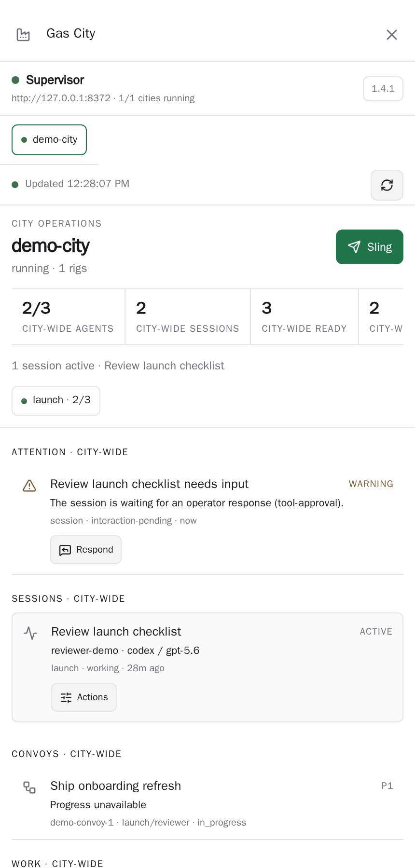Click the convoy icon beside Ship onboarding refresh

pyautogui.click(x=29, y=787)
